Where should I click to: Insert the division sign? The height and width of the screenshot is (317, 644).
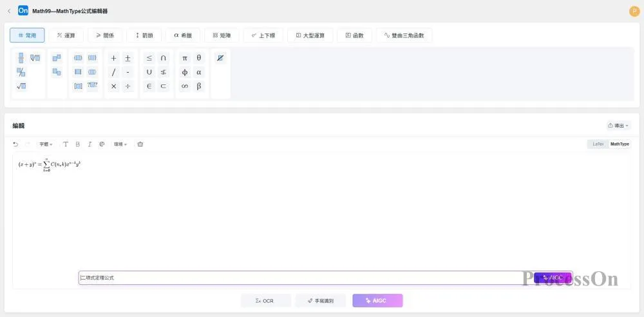point(128,86)
